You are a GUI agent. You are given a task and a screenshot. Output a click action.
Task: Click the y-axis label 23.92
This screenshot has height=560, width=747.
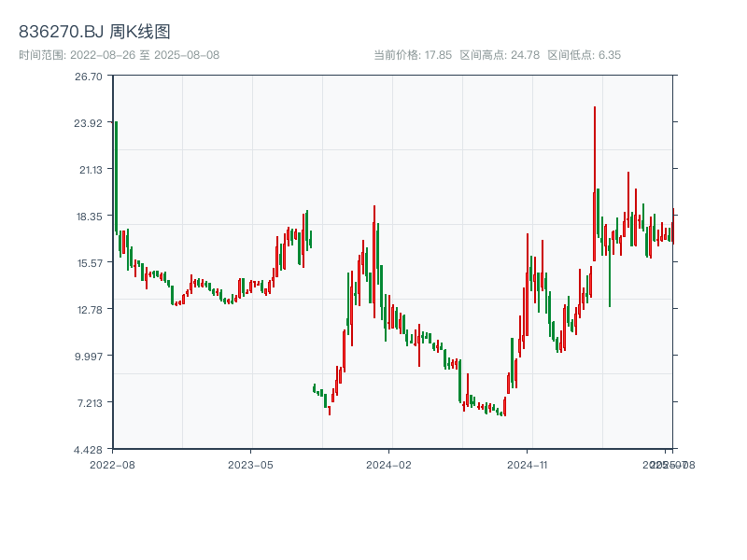[88, 123]
